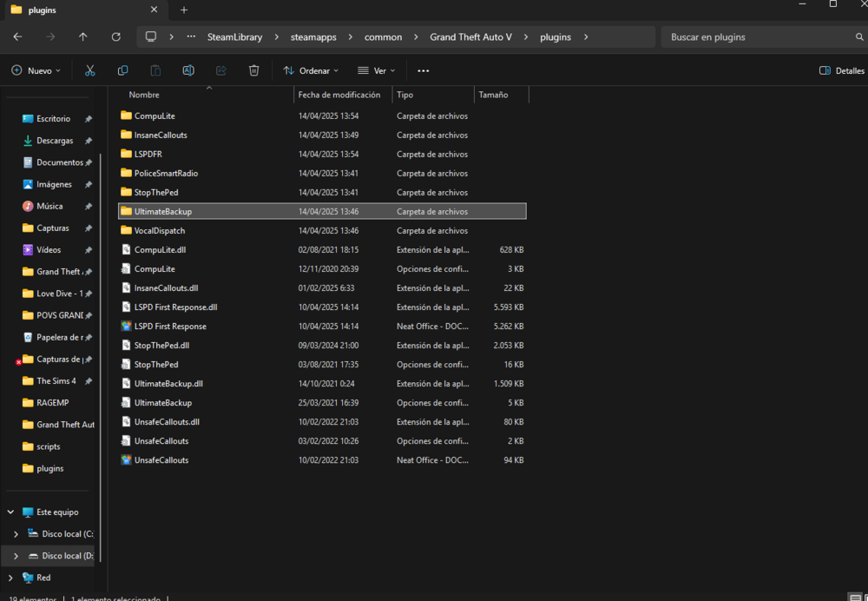Navigate back using the back arrow
The image size is (868, 601).
[x=17, y=36]
